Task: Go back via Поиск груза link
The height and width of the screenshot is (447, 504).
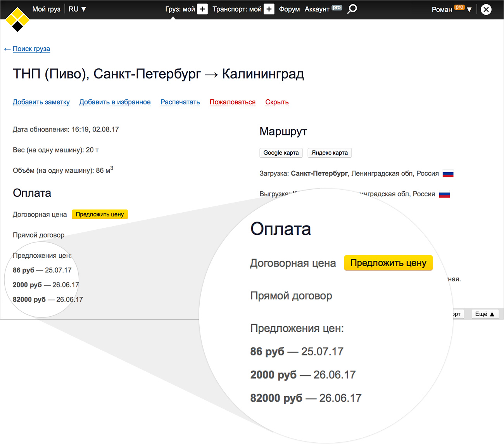Action: pyautogui.click(x=31, y=49)
